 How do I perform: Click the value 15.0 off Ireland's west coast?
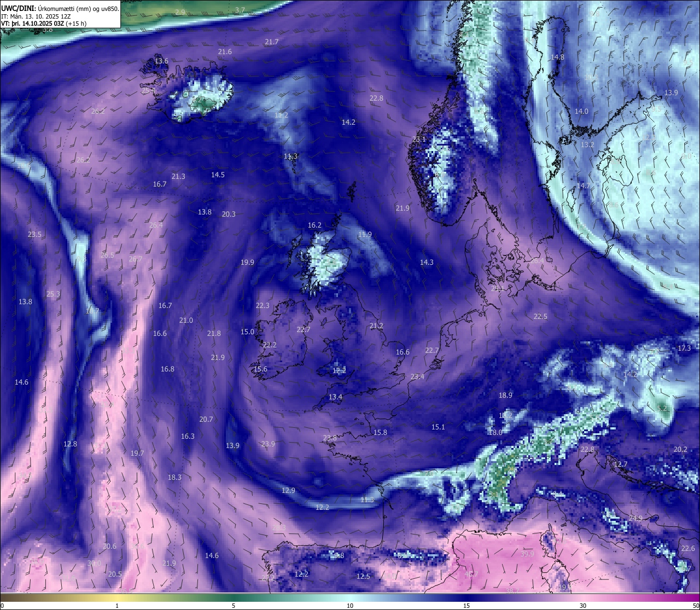point(247,332)
